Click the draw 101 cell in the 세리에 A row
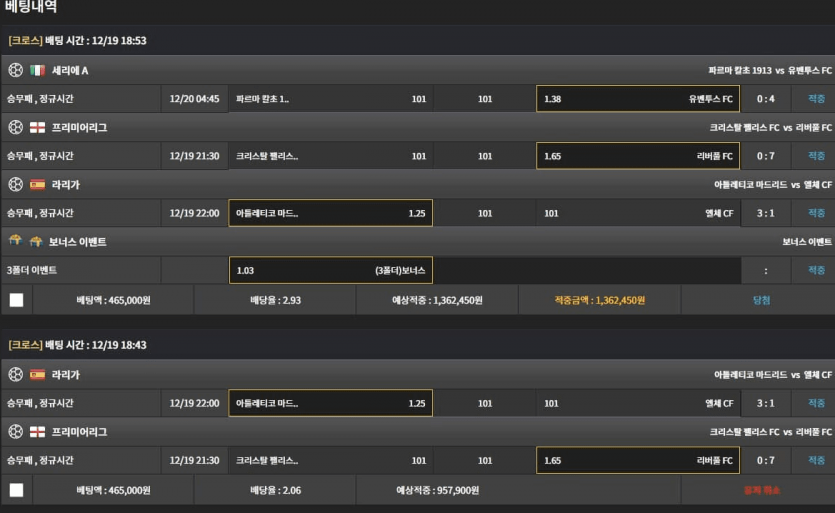Viewport: 835px width, 513px height. coord(485,99)
